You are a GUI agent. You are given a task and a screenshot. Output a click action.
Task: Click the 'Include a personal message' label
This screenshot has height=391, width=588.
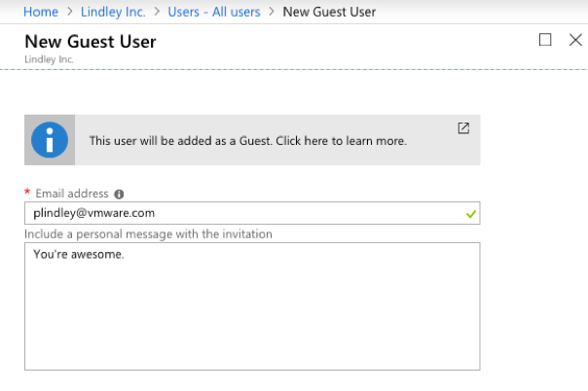click(x=148, y=234)
